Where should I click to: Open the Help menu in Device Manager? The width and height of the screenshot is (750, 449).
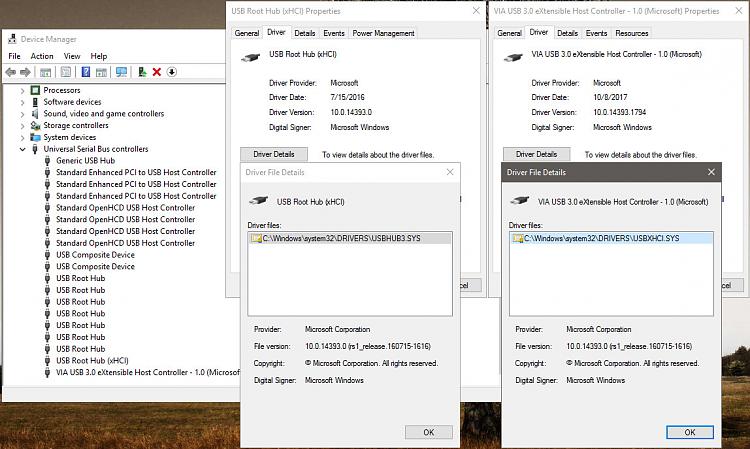(x=99, y=56)
